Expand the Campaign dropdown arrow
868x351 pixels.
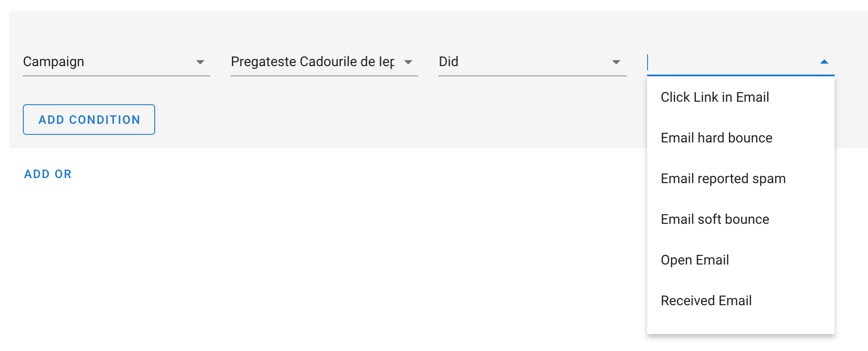pos(200,62)
